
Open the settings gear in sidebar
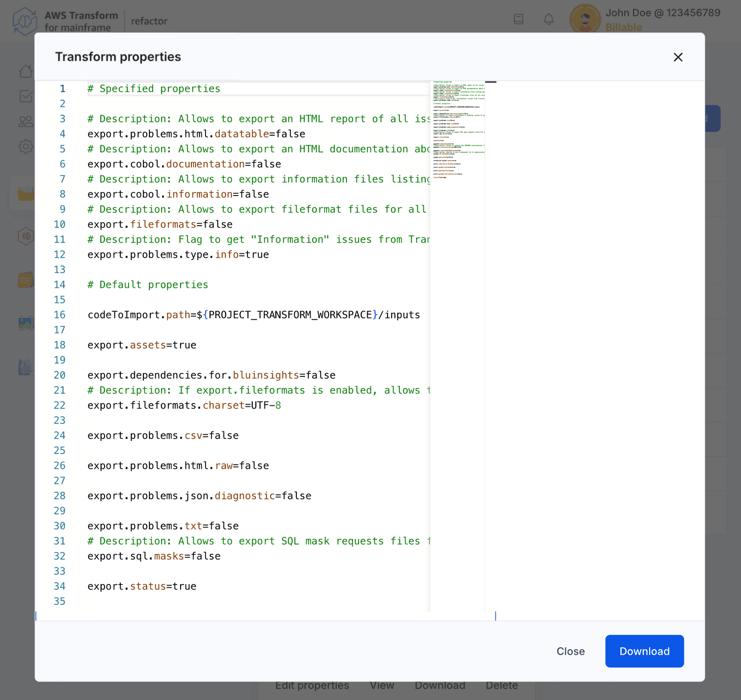tap(26, 147)
